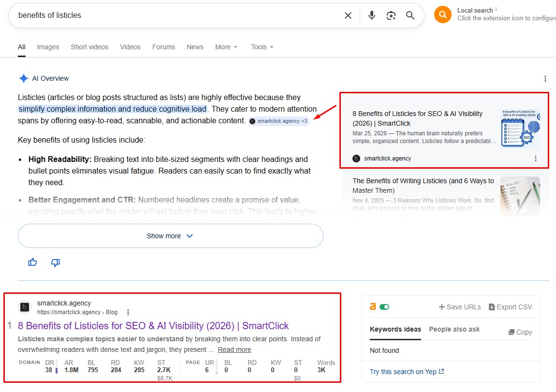Click the smartclick.agency +3 source chip
The height and width of the screenshot is (392, 556).
[x=278, y=121]
